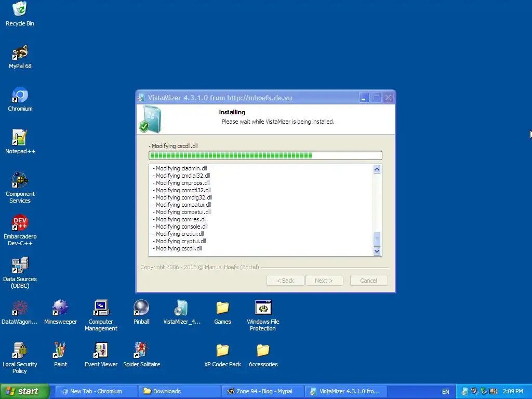Select the MyPal 68 desktop shortcut
Image resolution: width=532 pixels, height=399 pixels.
20,57
